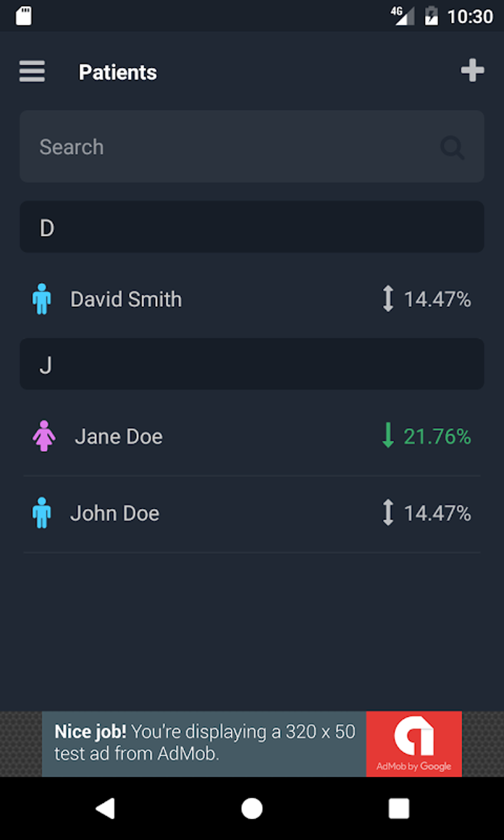Tap Jane Doe's 21.76% value
This screenshot has height=840, width=504.
pos(437,437)
